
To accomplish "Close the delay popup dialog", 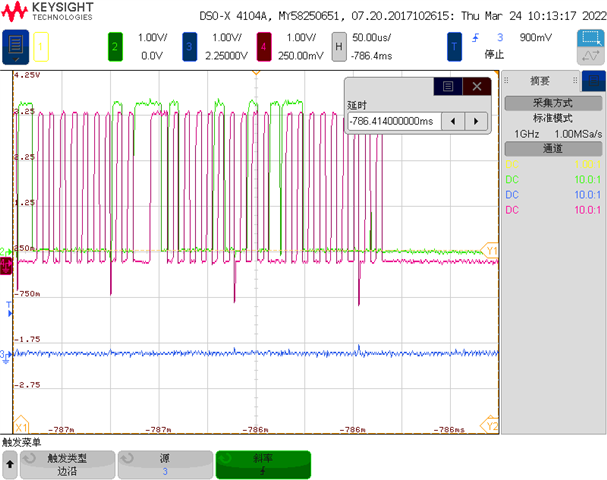I will click(477, 86).
